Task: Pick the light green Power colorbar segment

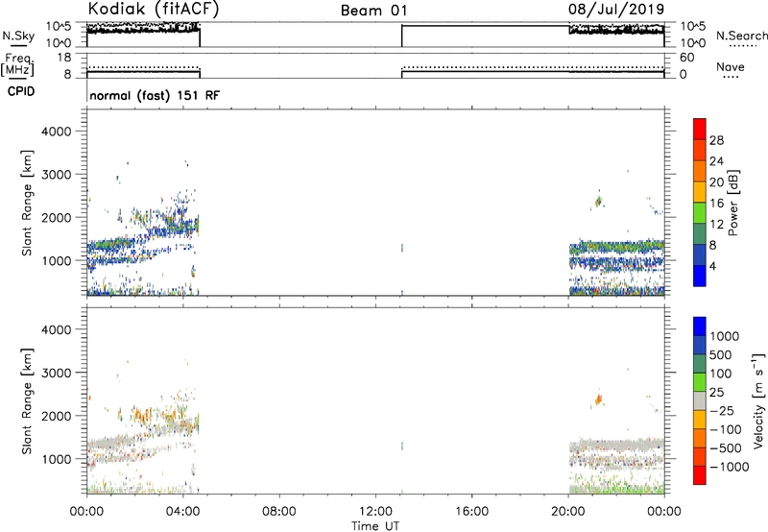Action: point(700,212)
